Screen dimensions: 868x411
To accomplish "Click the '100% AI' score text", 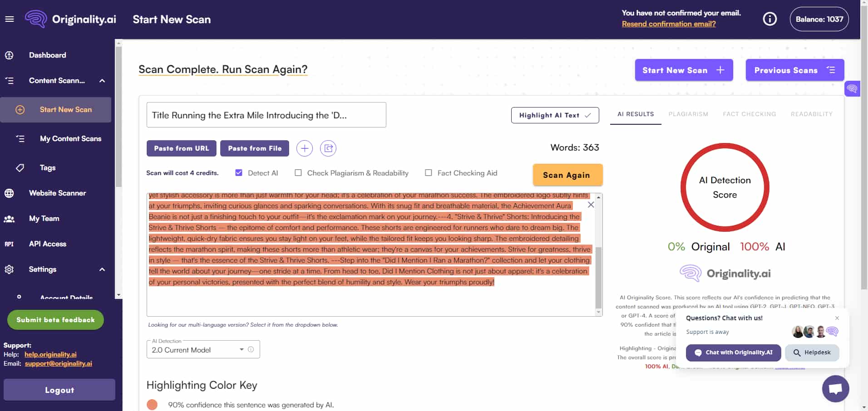I will pyautogui.click(x=763, y=247).
